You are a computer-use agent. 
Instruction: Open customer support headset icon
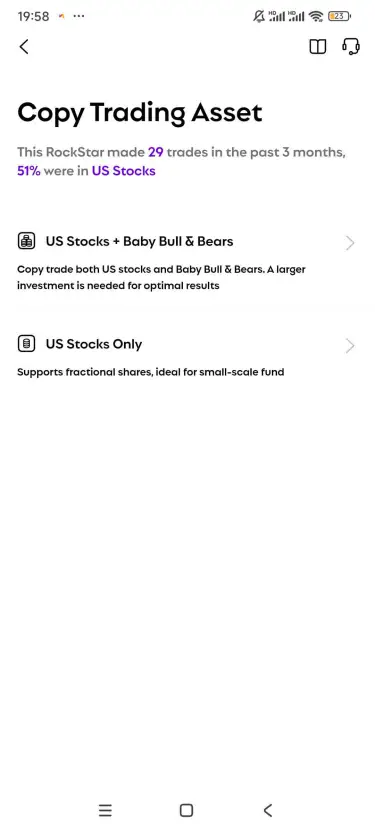351,47
